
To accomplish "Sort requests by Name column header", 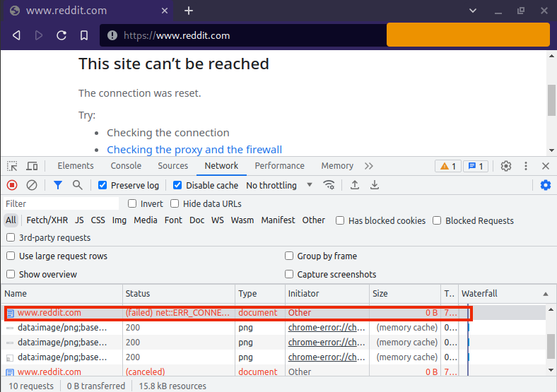I will coord(61,293).
